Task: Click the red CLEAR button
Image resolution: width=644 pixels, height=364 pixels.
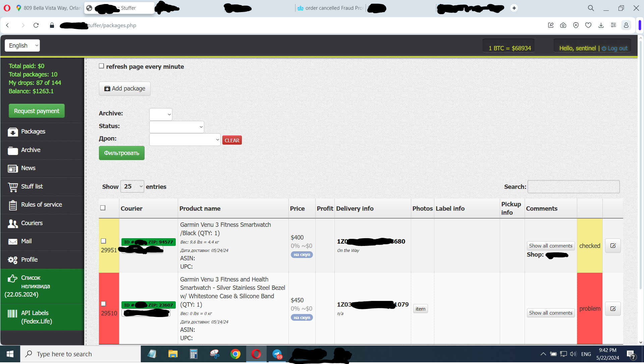Action: click(x=232, y=140)
